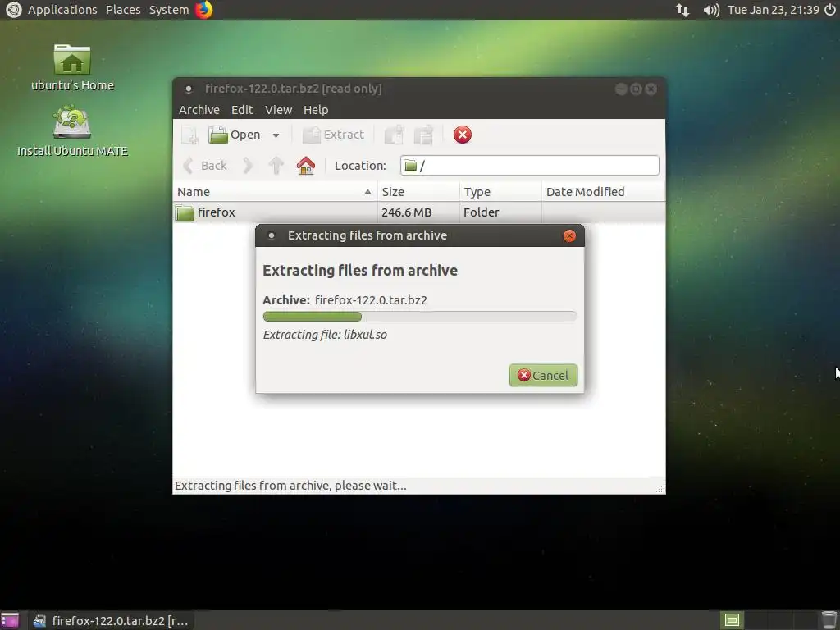Click the status bar message 'Extracting files from archive, please wait...'
The height and width of the screenshot is (630, 840).
point(290,486)
